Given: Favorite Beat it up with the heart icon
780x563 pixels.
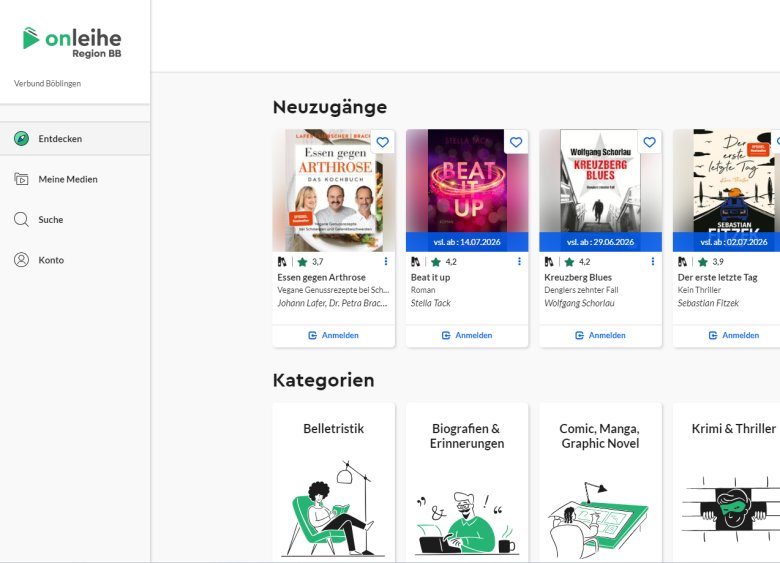Looking at the screenshot, I should 516,142.
